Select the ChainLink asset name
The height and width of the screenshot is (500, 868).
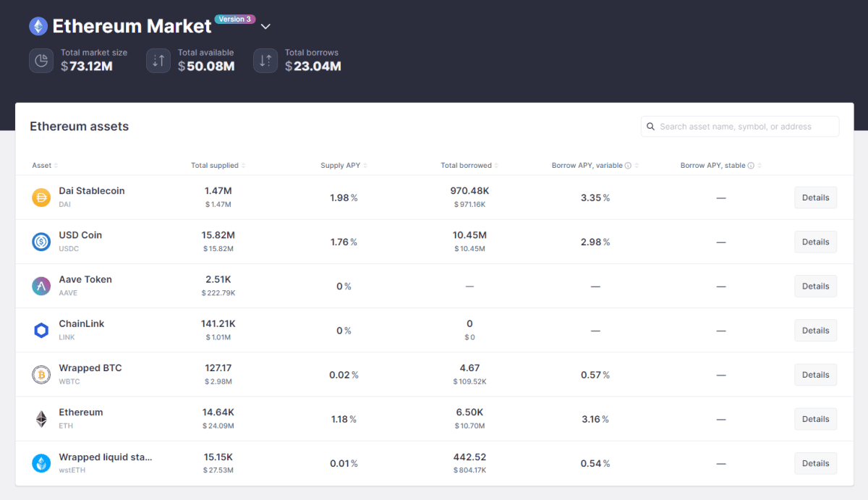tap(82, 323)
